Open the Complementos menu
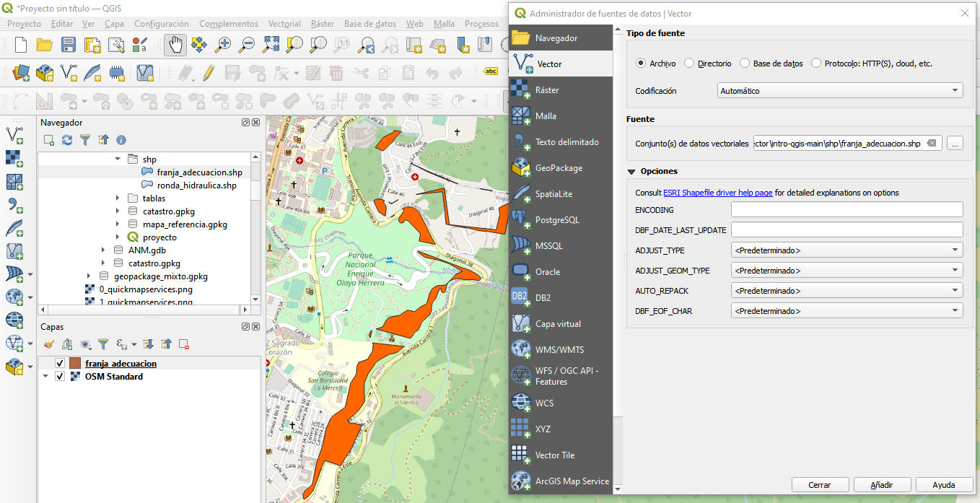980x503 pixels. 229,24
